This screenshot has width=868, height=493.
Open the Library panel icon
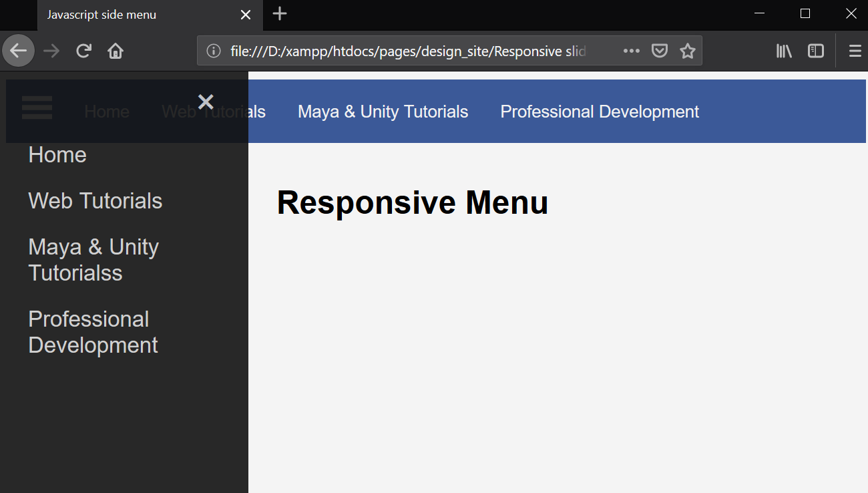coord(783,50)
